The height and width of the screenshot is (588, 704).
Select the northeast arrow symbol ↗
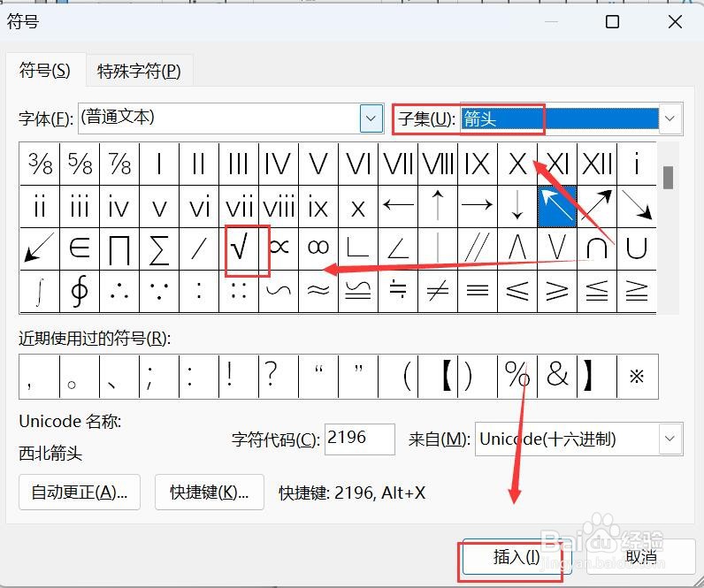[597, 206]
